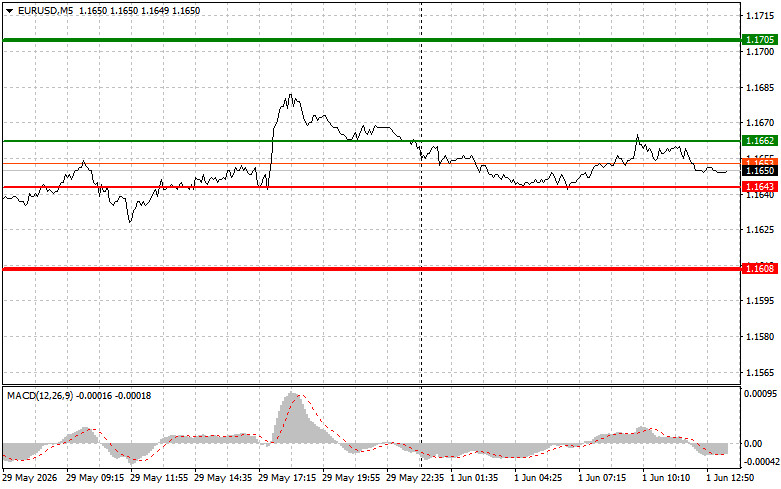Click the 1.1608 red price label

pyautogui.click(x=759, y=269)
